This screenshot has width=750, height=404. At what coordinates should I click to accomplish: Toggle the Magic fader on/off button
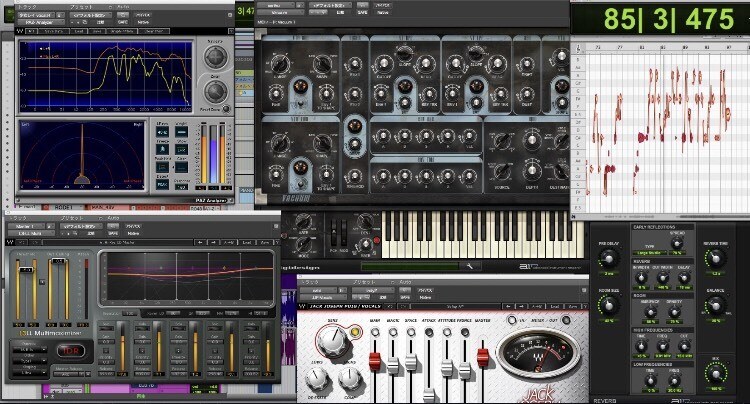pyautogui.click(x=393, y=332)
